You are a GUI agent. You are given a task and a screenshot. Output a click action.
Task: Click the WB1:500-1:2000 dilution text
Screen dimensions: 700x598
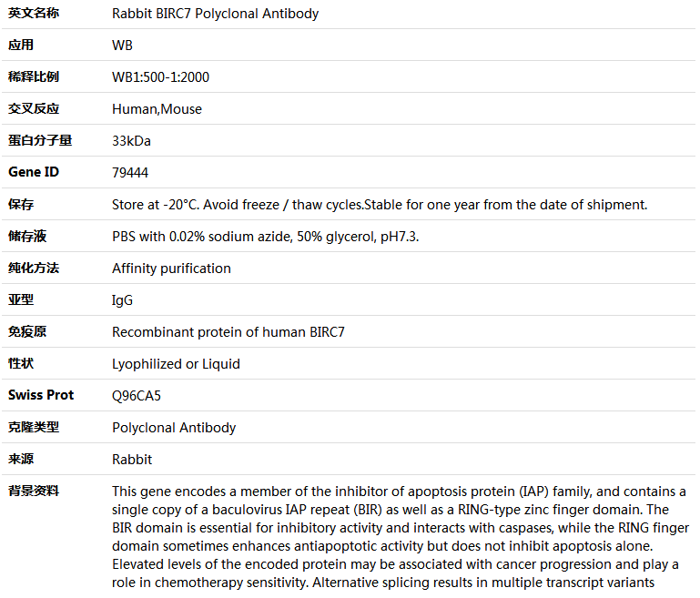point(161,77)
